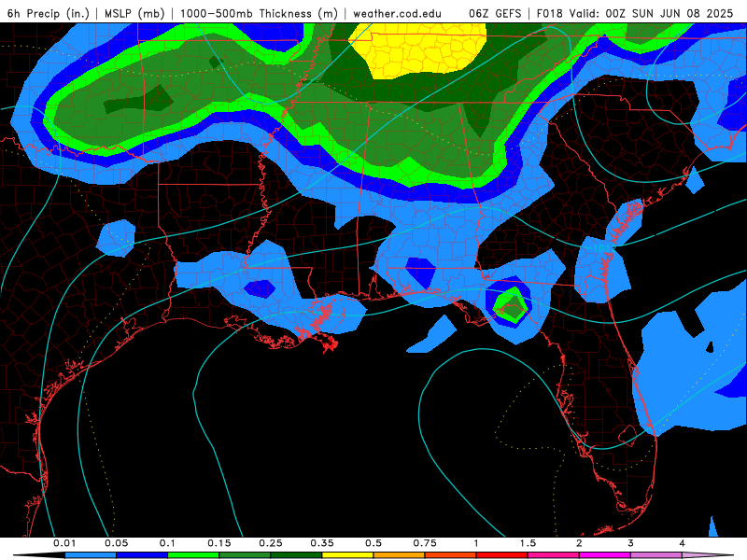Screen dimensions: 747x560
Task: Click the '2' legend value
Action: point(579,543)
